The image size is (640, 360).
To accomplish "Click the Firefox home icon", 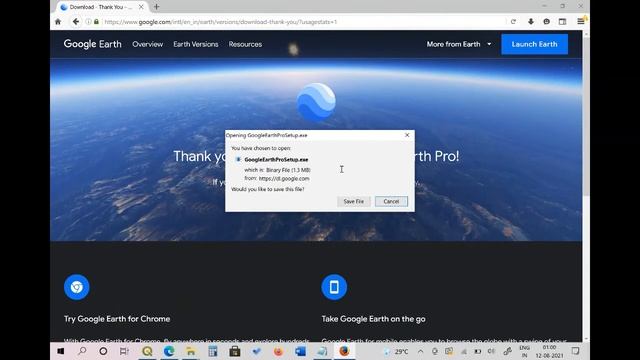I will click(x=58, y=22).
